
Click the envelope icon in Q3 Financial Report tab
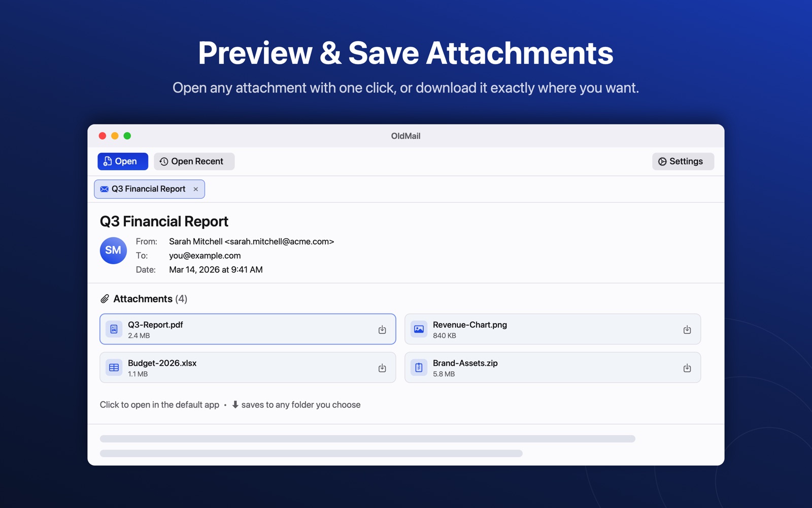[x=104, y=189]
